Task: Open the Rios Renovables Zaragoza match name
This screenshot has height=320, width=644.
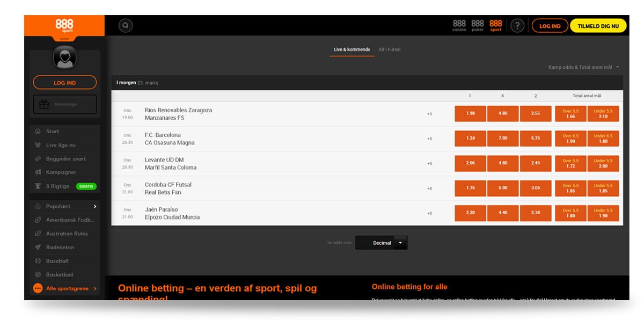Action: click(178, 110)
